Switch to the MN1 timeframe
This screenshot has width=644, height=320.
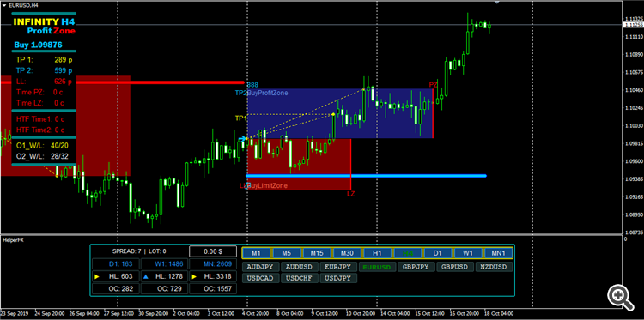click(499, 253)
